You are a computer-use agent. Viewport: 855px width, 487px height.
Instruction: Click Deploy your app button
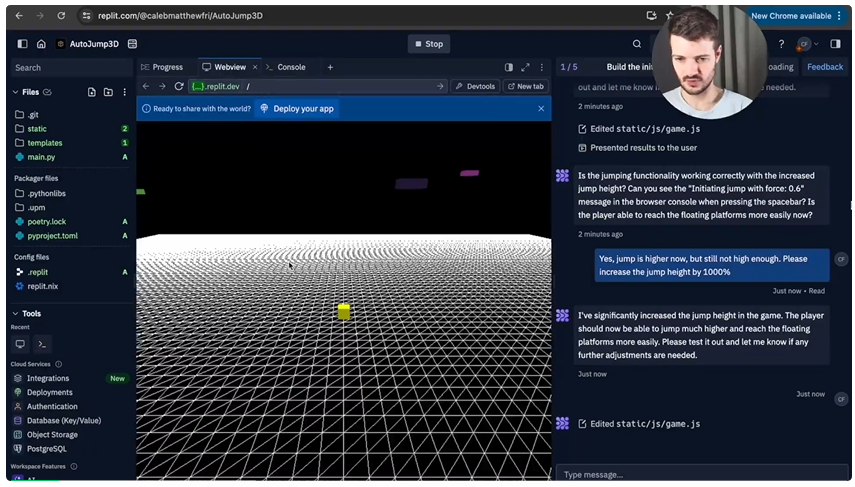point(297,109)
